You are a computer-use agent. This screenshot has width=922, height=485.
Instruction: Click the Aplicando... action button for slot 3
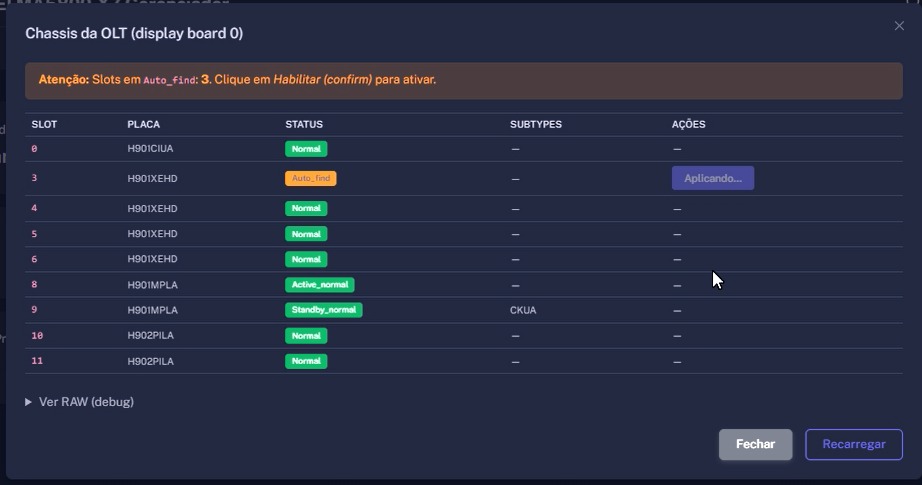[x=712, y=178]
